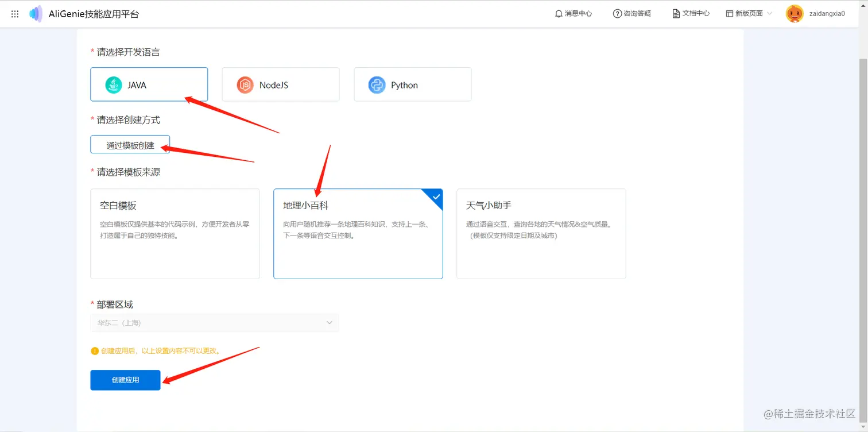Click the new version page layout icon
868x432 pixels.
pos(730,13)
